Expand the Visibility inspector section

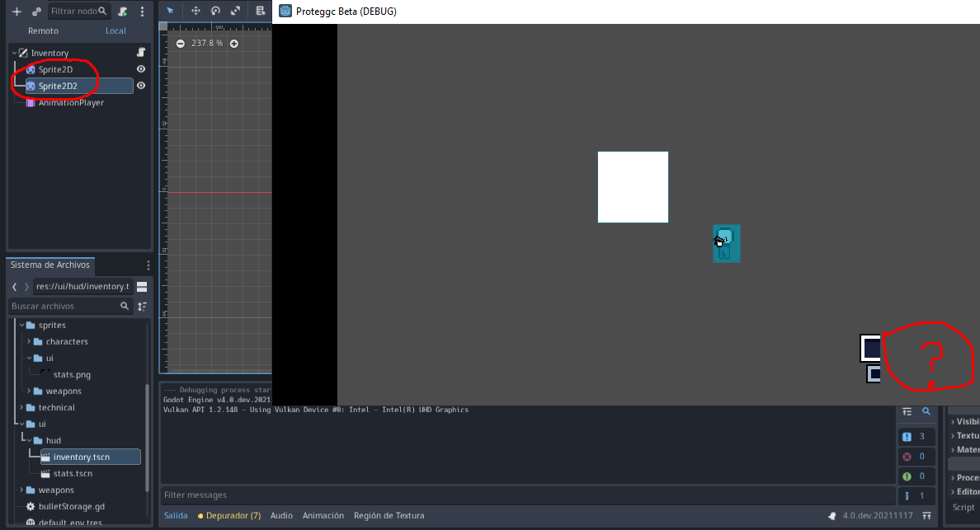[964, 421]
